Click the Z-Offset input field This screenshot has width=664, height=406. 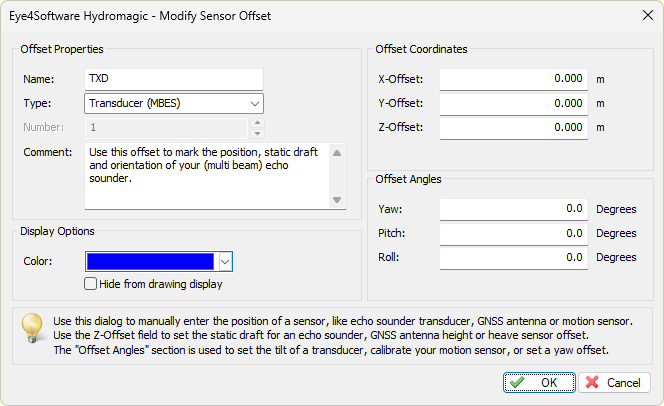coord(514,128)
